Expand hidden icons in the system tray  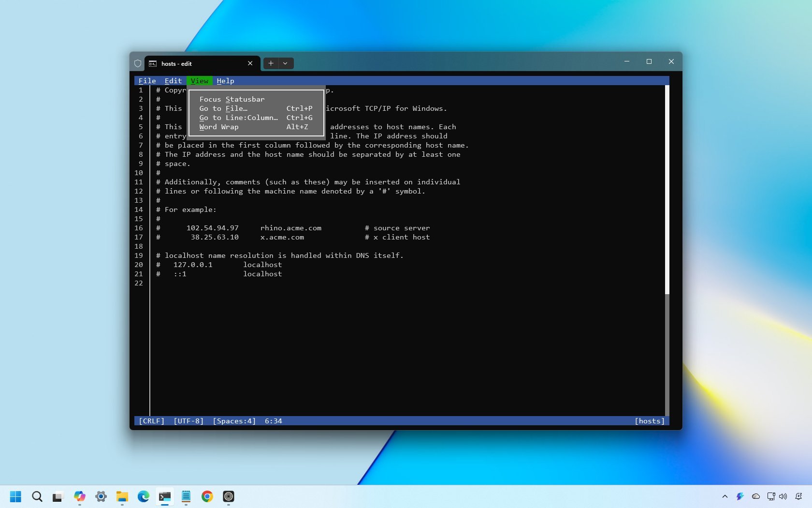click(x=725, y=496)
